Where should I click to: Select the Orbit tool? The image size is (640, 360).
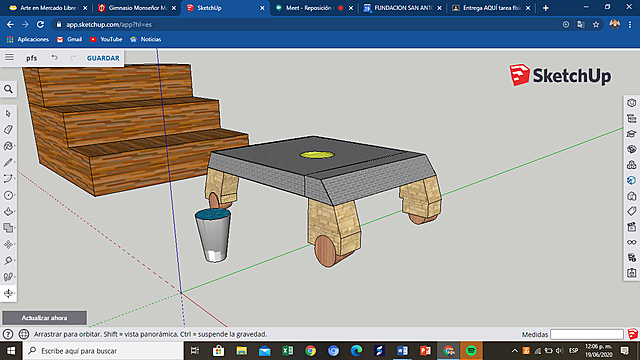[x=8, y=293]
